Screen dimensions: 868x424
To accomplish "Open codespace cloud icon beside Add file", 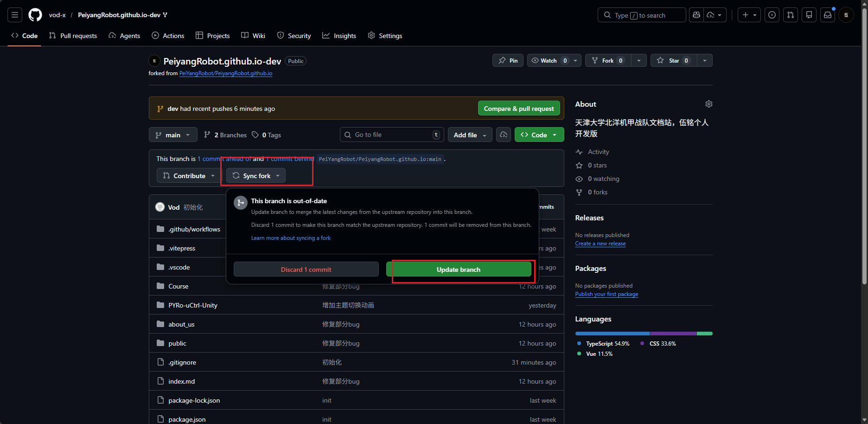I will pyautogui.click(x=504, y=135).
